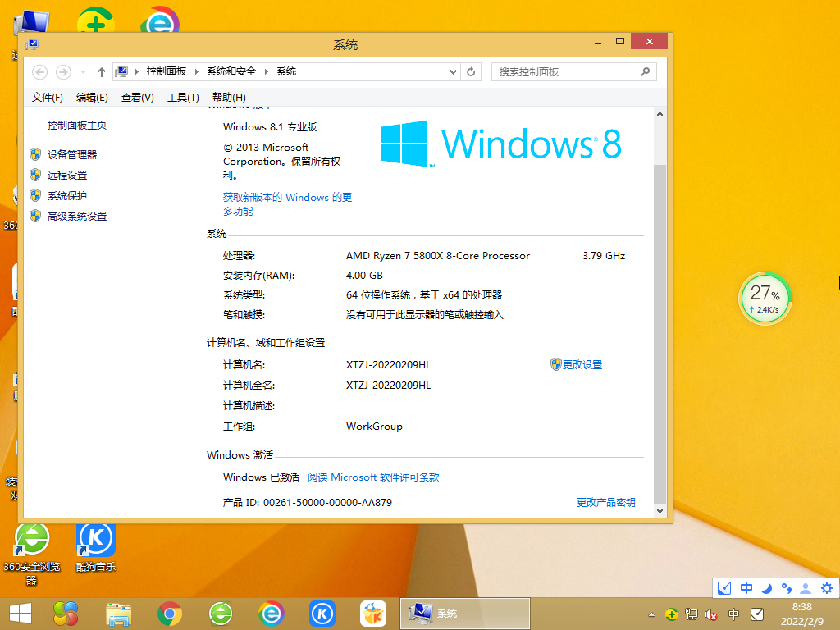Open 360安全浏览器 from the desktop

click(32, 540)
